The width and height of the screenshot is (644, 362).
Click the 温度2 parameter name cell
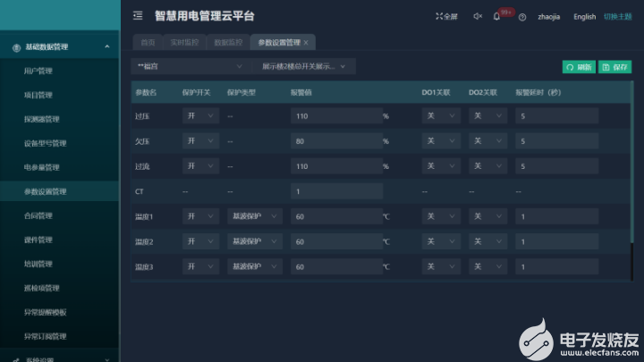[x=144, y=241]
